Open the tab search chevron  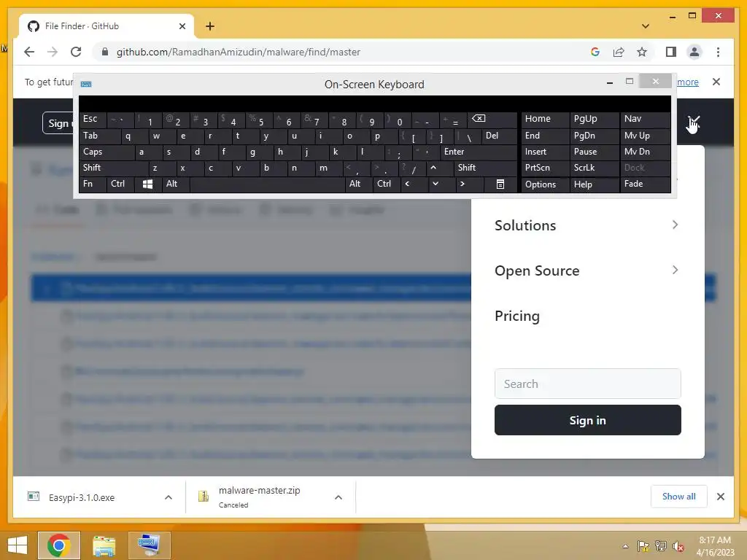pyautogui.click(x=645, y=26)
